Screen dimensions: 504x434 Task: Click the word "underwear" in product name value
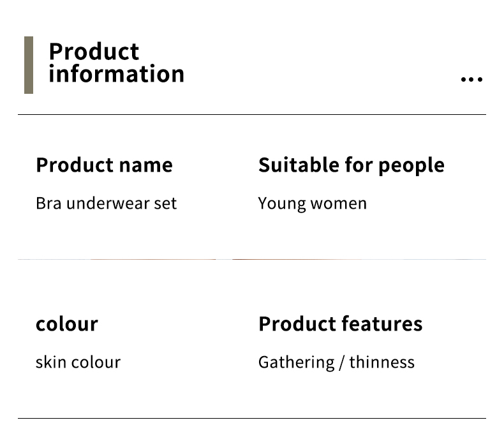point(108,203)
